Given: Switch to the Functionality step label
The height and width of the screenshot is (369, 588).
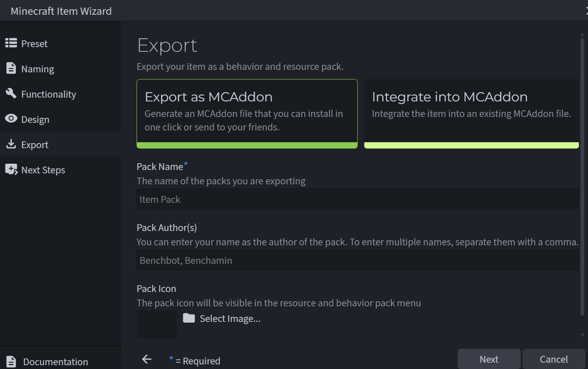Looking at the screenshot, I should click(49, 94).
